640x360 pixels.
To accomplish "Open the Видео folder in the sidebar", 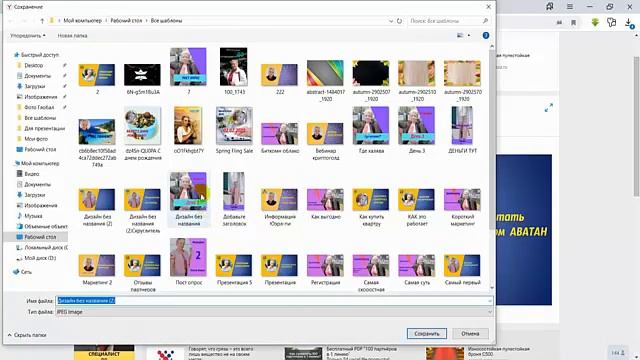I will coord(32,174).
